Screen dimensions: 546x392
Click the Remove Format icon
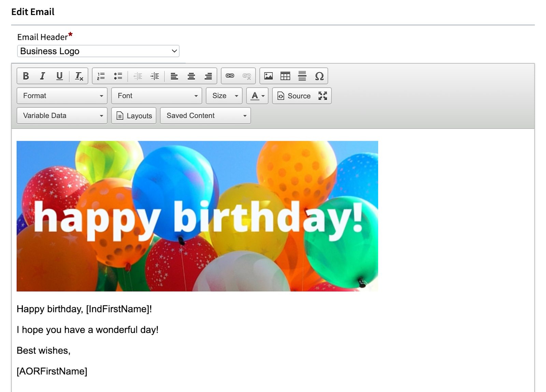point(79,76)
